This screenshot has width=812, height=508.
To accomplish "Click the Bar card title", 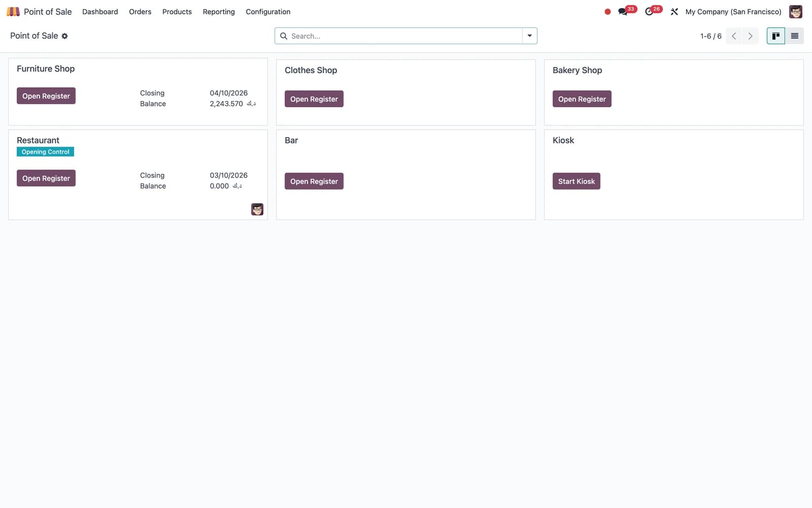I will 291,140.
